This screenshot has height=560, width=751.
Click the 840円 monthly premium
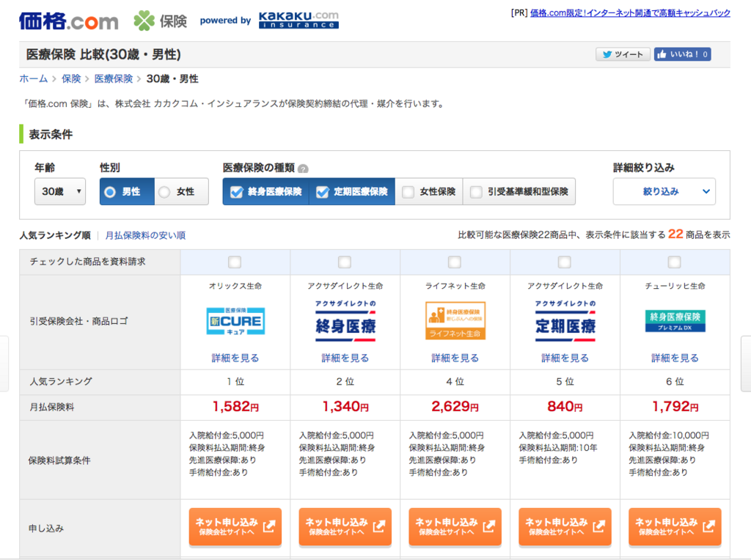[565, 407]
